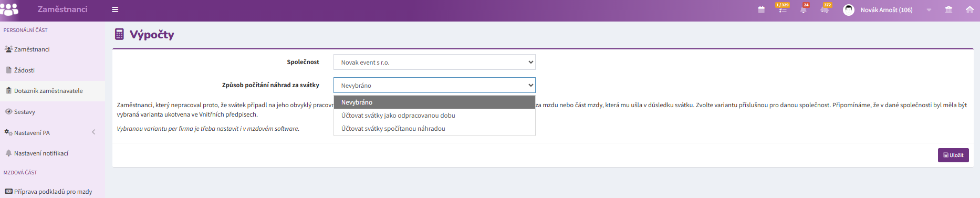Screen dimensions: 980x198
Task: Open Žádosti in the sidebar
Action: pos(53,70)
